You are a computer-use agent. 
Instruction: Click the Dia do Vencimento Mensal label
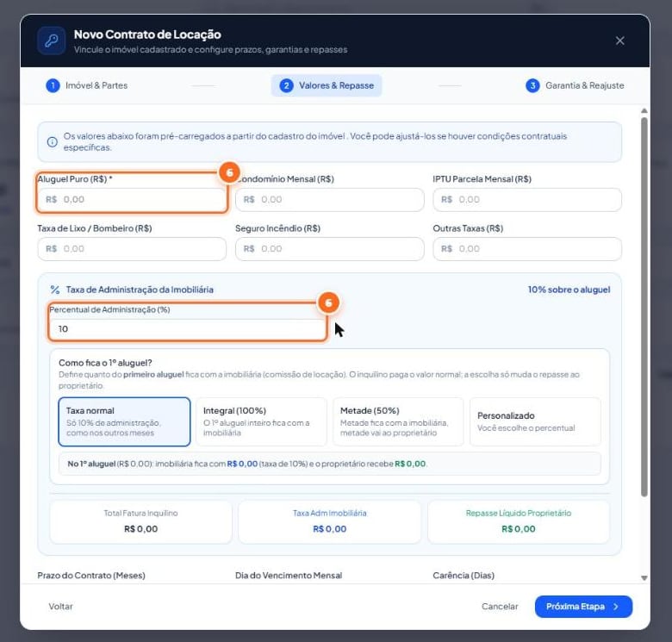289,575
